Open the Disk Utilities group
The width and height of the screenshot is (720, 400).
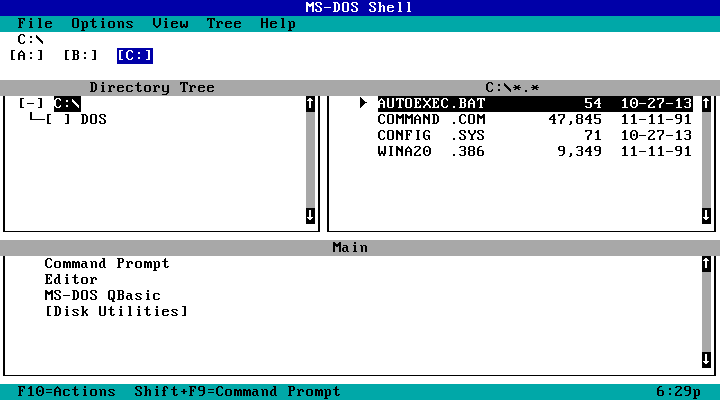point(116,311)
